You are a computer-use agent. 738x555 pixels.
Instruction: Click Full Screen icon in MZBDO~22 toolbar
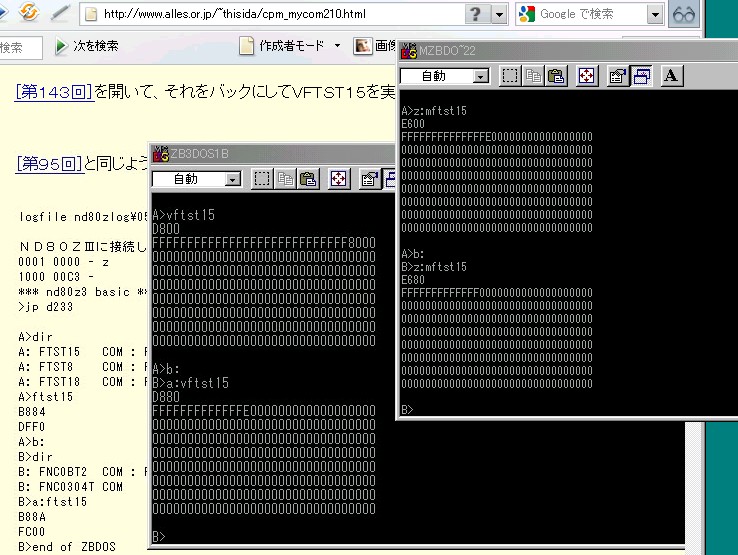(x=587, y=76)
